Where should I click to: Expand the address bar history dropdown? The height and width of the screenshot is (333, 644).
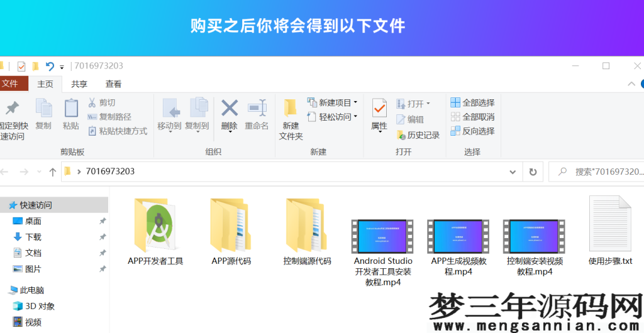513,172
